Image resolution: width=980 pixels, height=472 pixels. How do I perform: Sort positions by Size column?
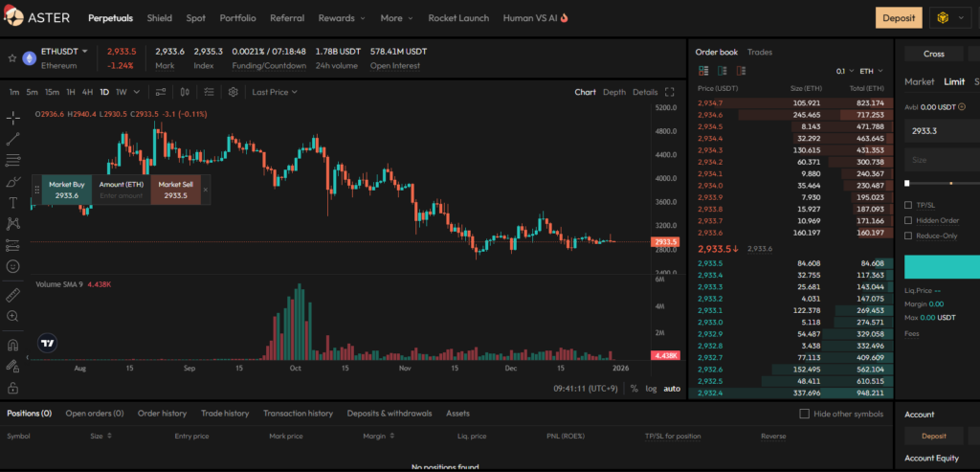point(101,436)
